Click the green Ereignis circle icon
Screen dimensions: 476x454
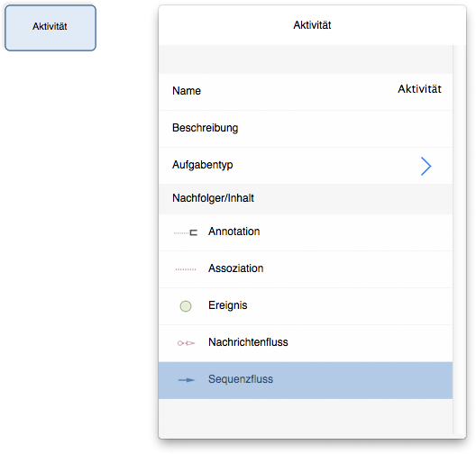pos(186,306)
